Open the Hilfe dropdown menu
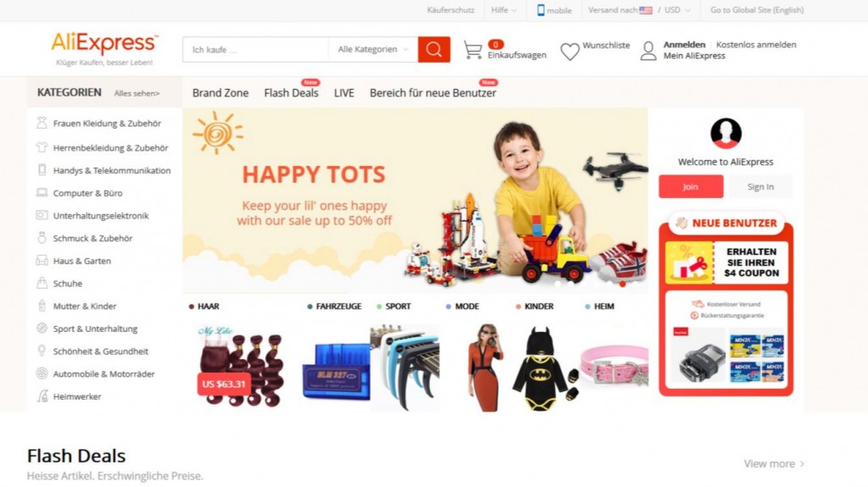This screenshot has height=487, width=868. (504, 10)
